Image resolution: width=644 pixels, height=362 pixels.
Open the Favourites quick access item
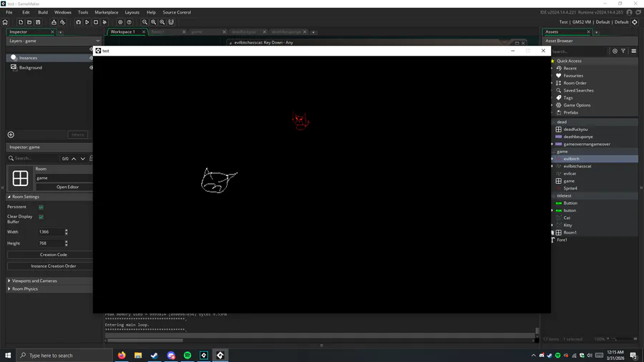(x=572, y=76)
